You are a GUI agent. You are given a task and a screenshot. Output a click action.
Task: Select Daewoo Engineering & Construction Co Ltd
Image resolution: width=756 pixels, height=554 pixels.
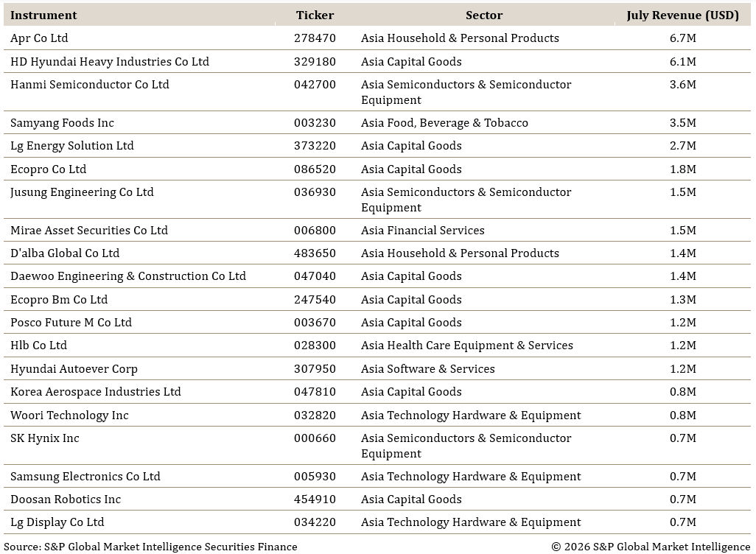click(x=128, y=276)
